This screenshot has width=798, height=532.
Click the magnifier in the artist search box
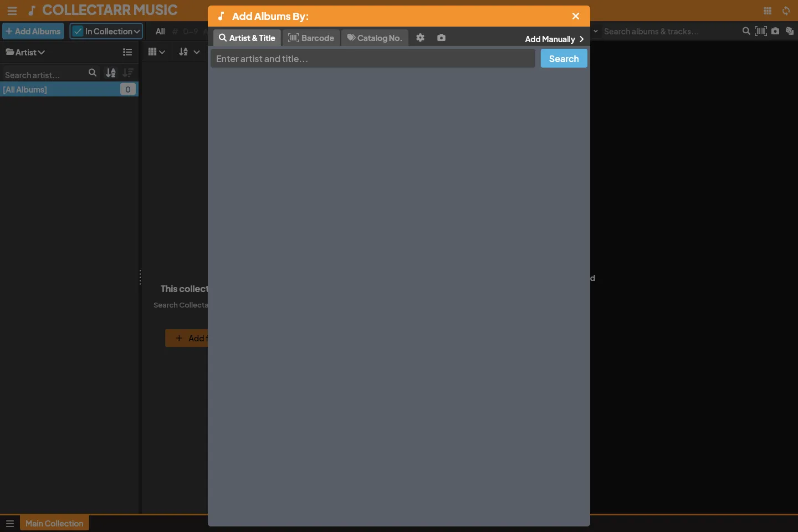coord(93,73)
